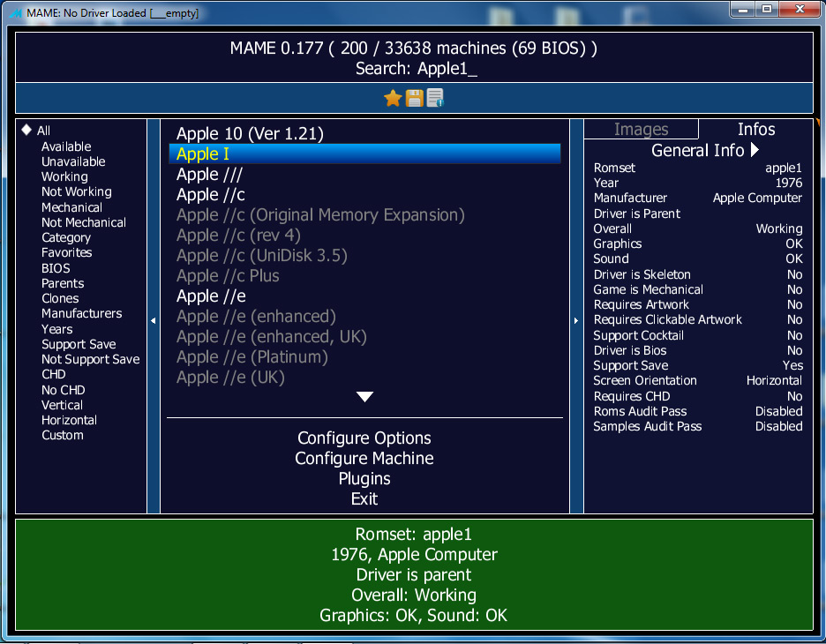Select the Not Mechanical filter
Image resolution: width=826 pixels, height=644 pixels.
[84, 222]
